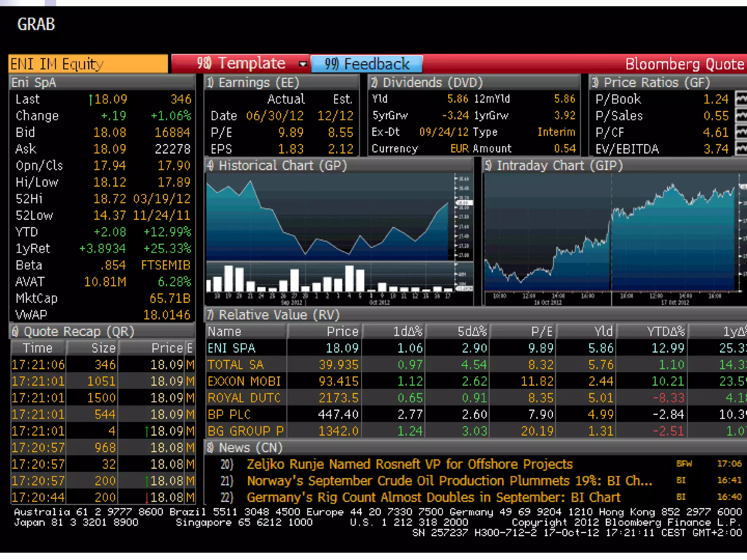Screen dimensions: 747x560
Task: Click the 98) Template button label
Action: (241, 64)
